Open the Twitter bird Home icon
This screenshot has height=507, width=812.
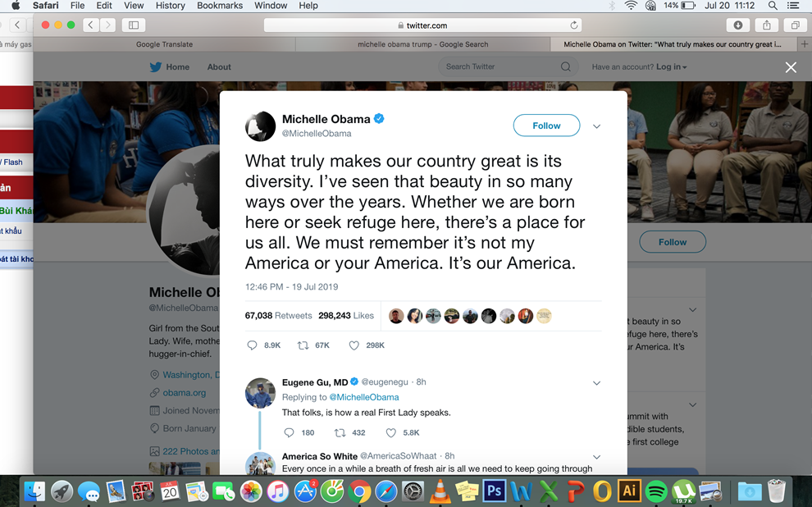coord(155,66)
